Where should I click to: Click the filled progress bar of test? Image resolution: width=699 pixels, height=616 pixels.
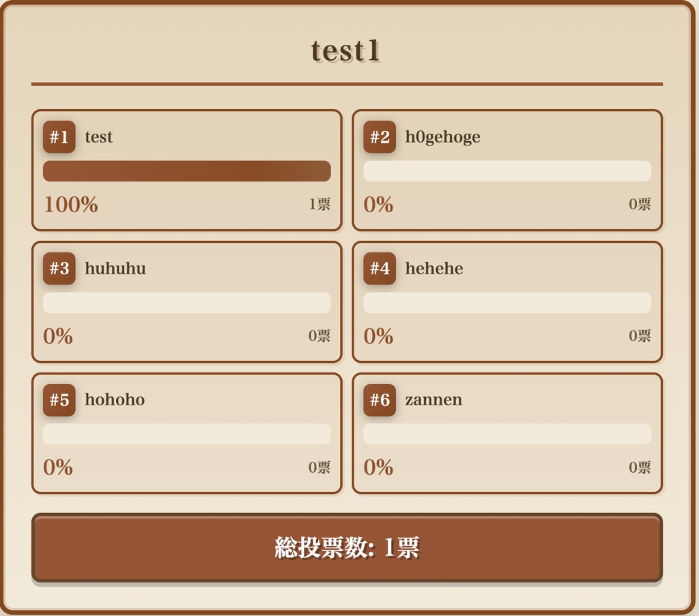click(186, 171)
